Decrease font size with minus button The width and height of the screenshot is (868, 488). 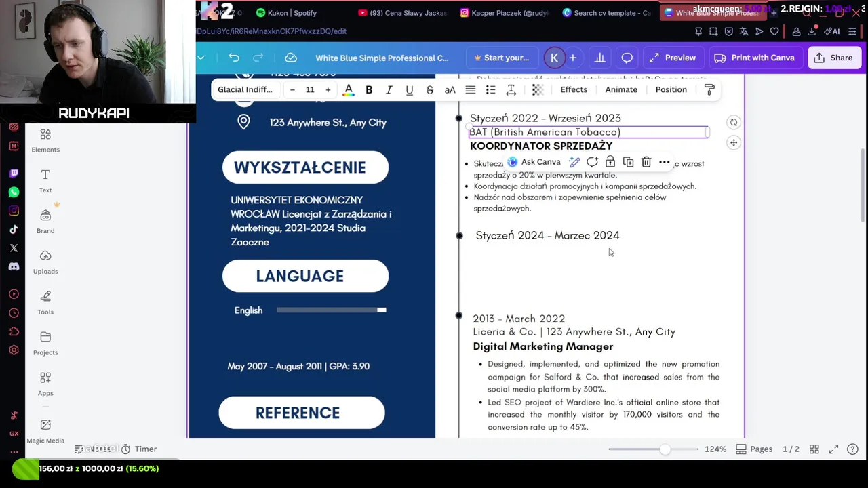point(292,90)
